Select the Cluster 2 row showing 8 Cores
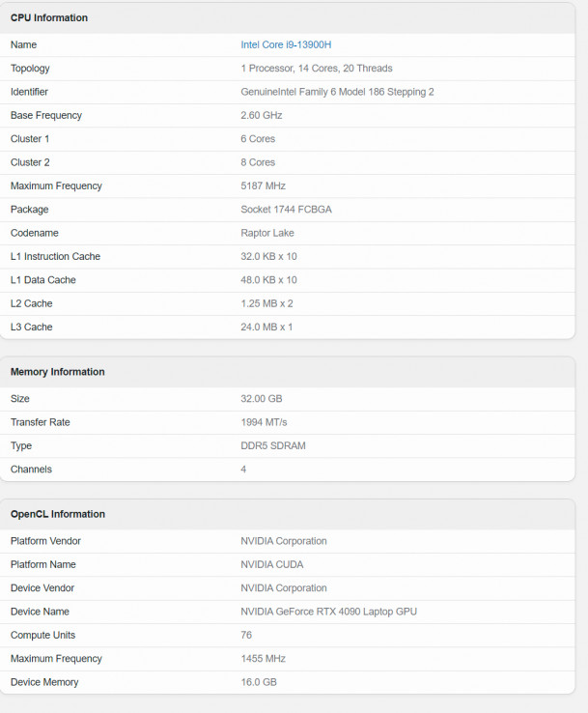The width and height of the screenshot is (588, 713). point(287,162)
